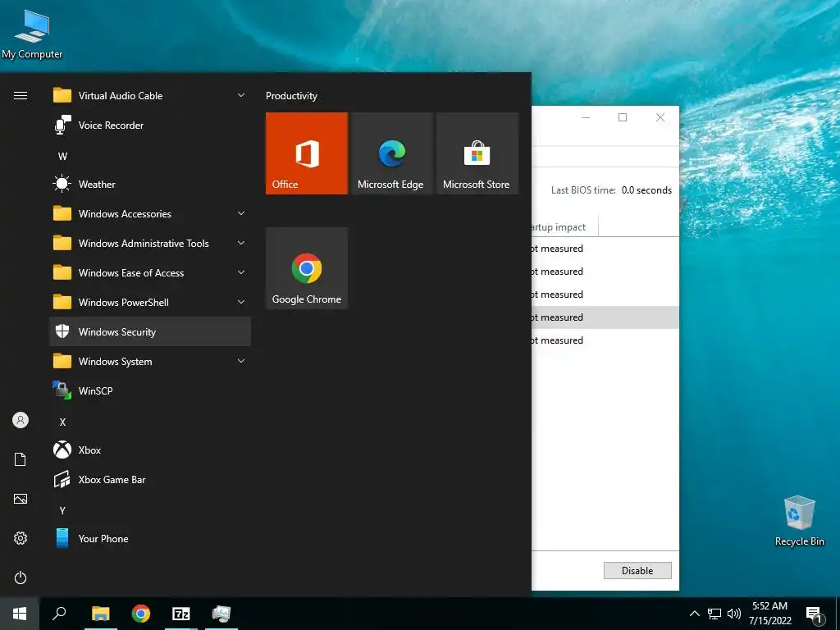Launch the Microsoft Edge tile
Viewport: 840px width, 630px height.
coord(391,153)
